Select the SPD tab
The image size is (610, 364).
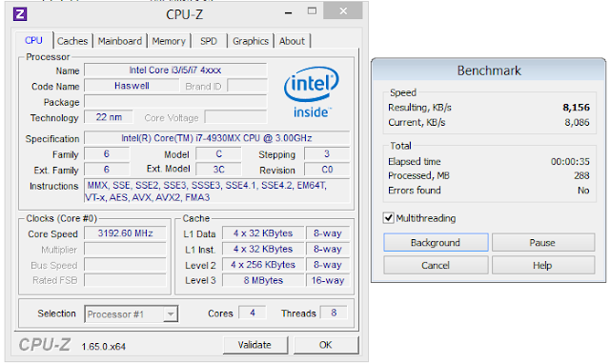209,41
